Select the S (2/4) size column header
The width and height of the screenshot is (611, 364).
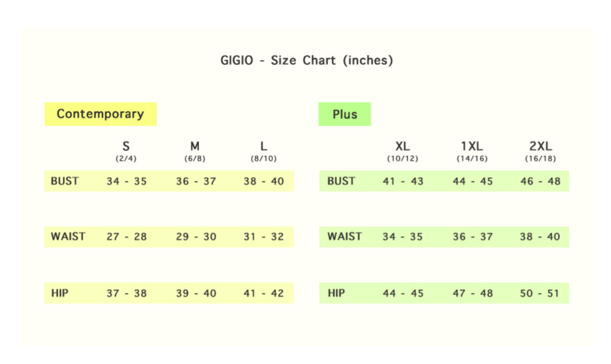pyautogui.click(x=126, y=152)
